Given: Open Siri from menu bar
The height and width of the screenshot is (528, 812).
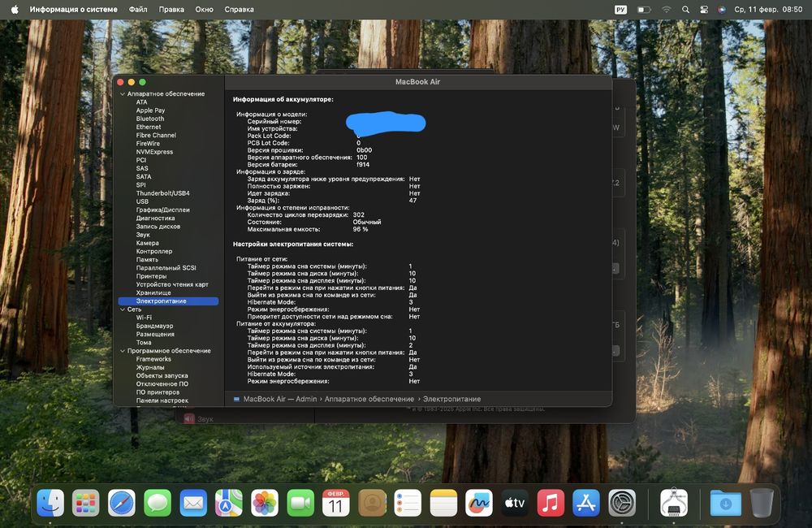Looking at the screenshot, I should click(x=722, y=9).
